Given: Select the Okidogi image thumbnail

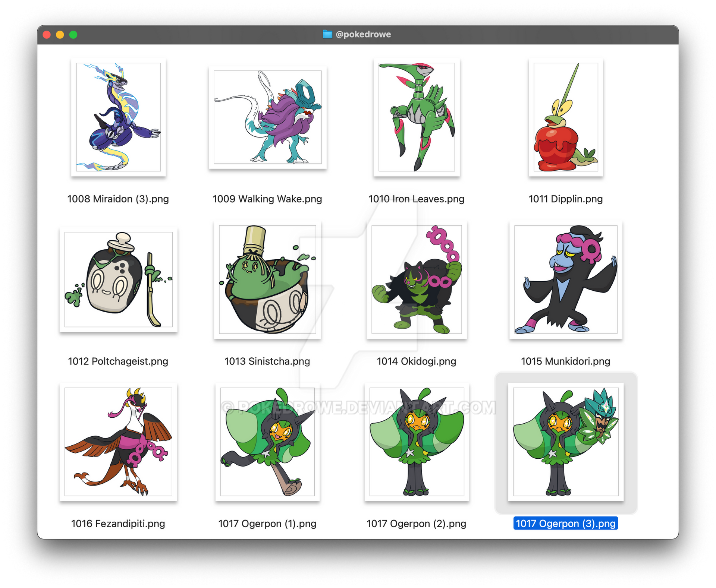Looking at the screenshot, I should point(417,279).
